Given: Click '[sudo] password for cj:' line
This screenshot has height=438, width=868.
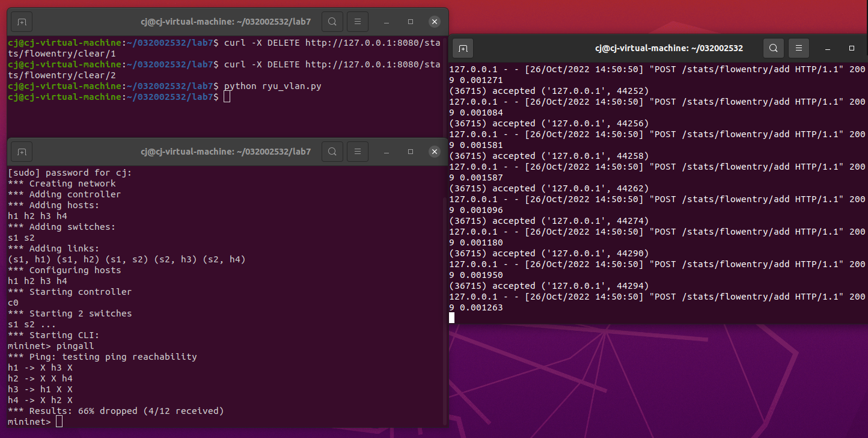Looking at the screenshot, I should [x=70, y=173].
